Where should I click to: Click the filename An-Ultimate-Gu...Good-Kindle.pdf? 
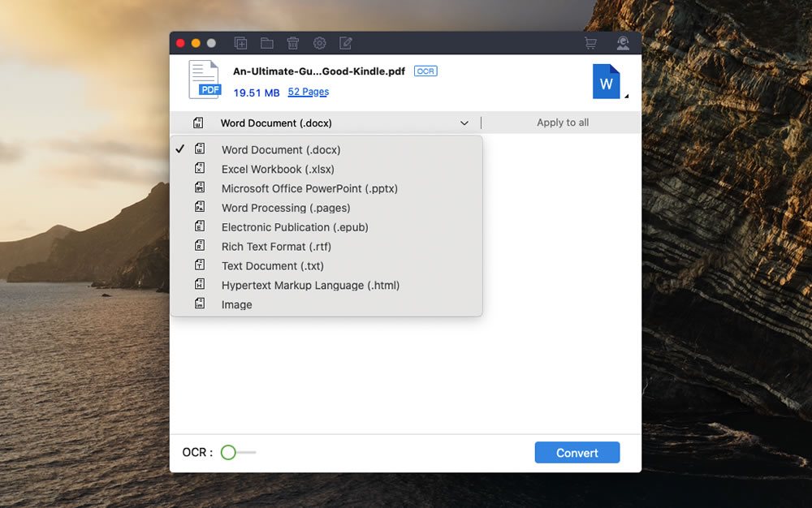(319, 71)
